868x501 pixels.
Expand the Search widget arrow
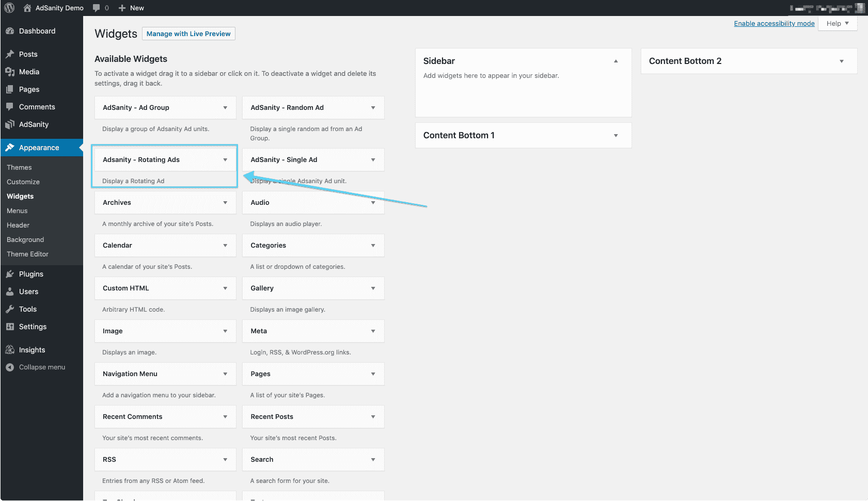pyautogui.click(x=373, y=460)
